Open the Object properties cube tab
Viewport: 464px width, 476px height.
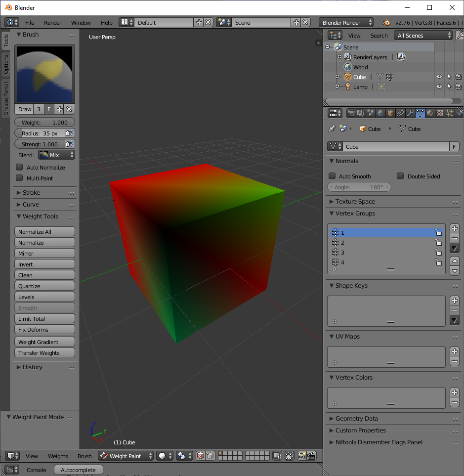(x=390, y=113)
